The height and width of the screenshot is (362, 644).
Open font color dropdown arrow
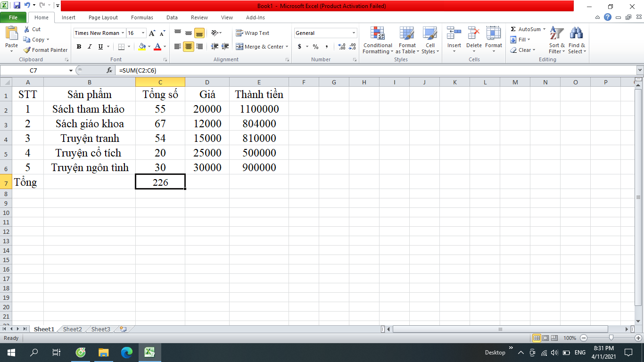point(165,47)
